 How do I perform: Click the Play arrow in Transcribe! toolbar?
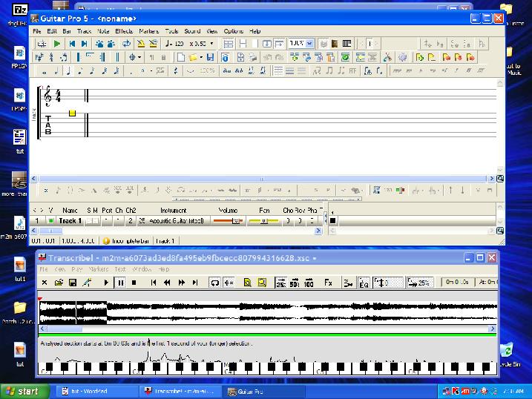(106, 283)
